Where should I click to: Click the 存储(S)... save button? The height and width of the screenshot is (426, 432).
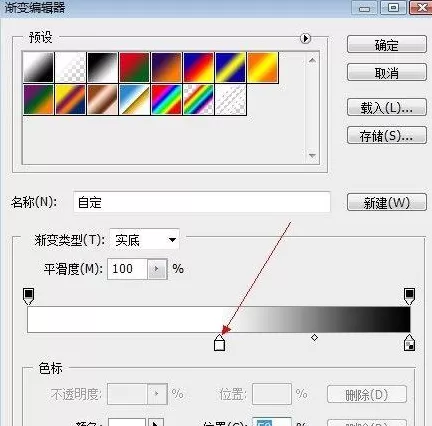coord(387,135)
